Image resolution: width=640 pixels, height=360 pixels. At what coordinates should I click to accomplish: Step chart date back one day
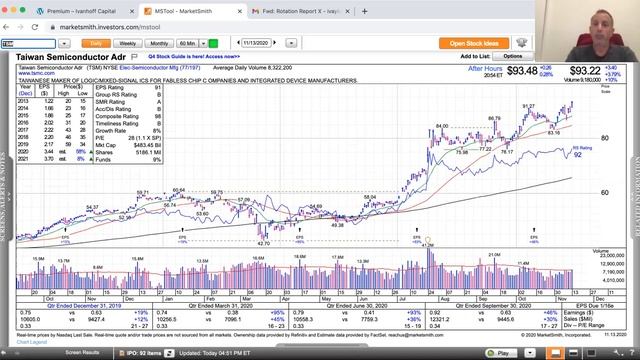coord(238,42)
